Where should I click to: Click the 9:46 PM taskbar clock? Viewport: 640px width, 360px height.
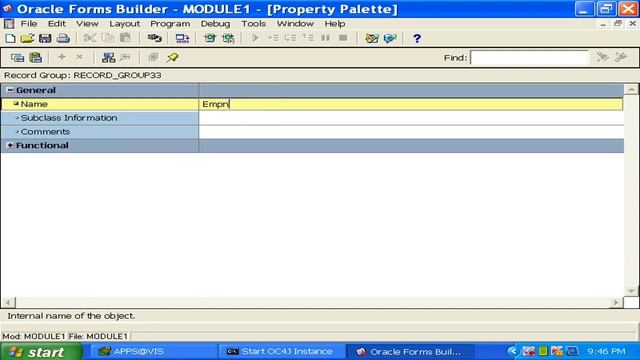[606, 351]
